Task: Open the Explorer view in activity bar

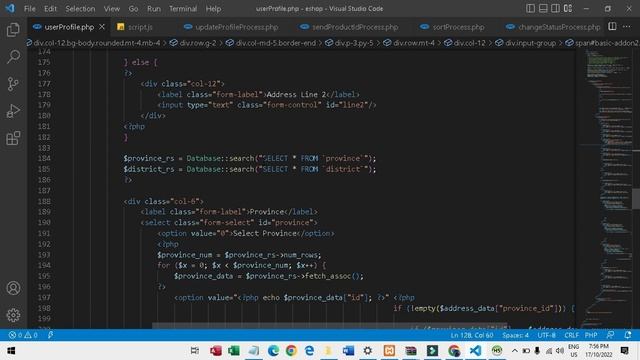Action: point(13,29)
